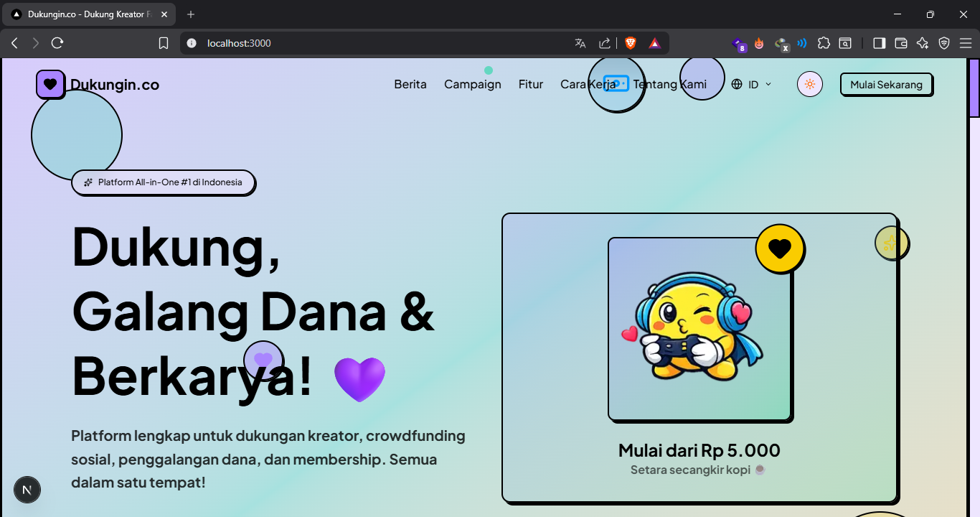This screenshot has width=980, height=517.
Task: Toggle the browser sidebar panel
Action: (880, 43)
